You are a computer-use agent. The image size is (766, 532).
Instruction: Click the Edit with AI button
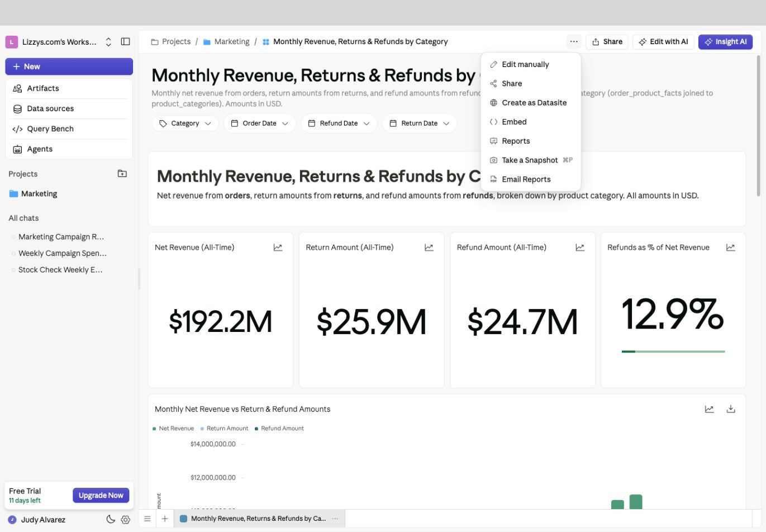click(664, 42)
